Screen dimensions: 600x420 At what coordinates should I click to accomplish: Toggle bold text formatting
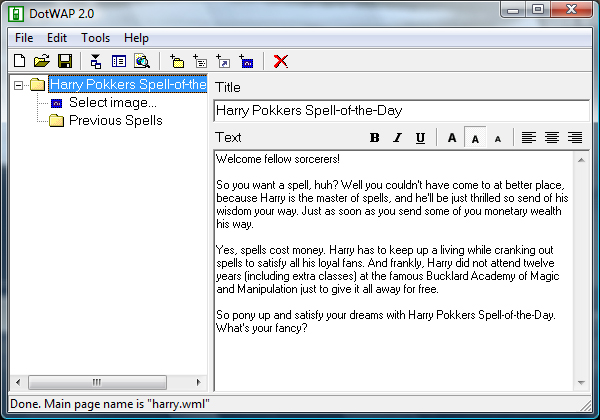point(375,138)
